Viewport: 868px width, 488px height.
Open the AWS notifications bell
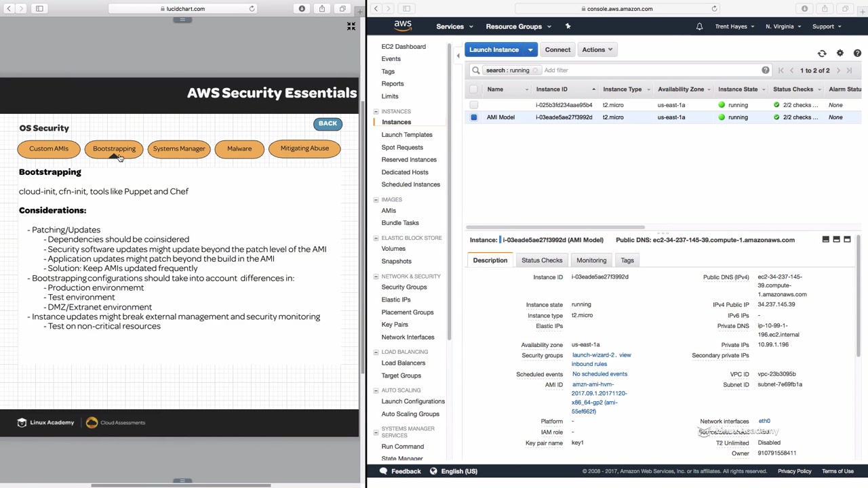click(x=699, y=26)
